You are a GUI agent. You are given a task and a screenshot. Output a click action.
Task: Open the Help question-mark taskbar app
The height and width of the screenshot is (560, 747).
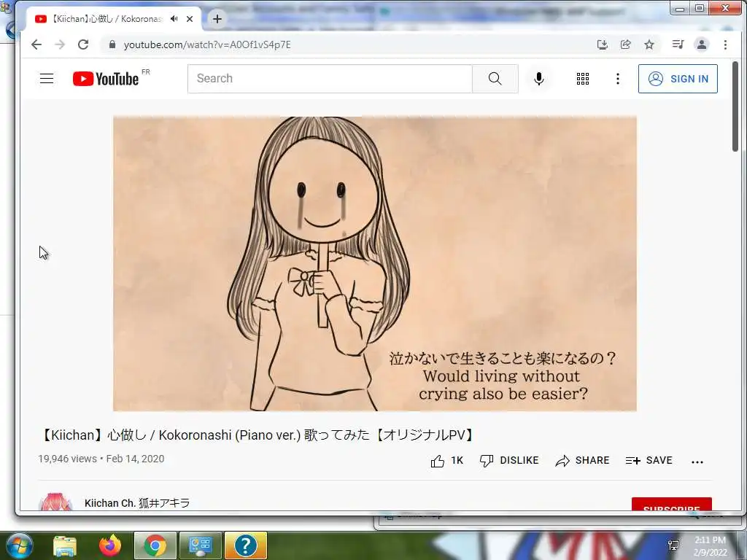click(245, 545)
